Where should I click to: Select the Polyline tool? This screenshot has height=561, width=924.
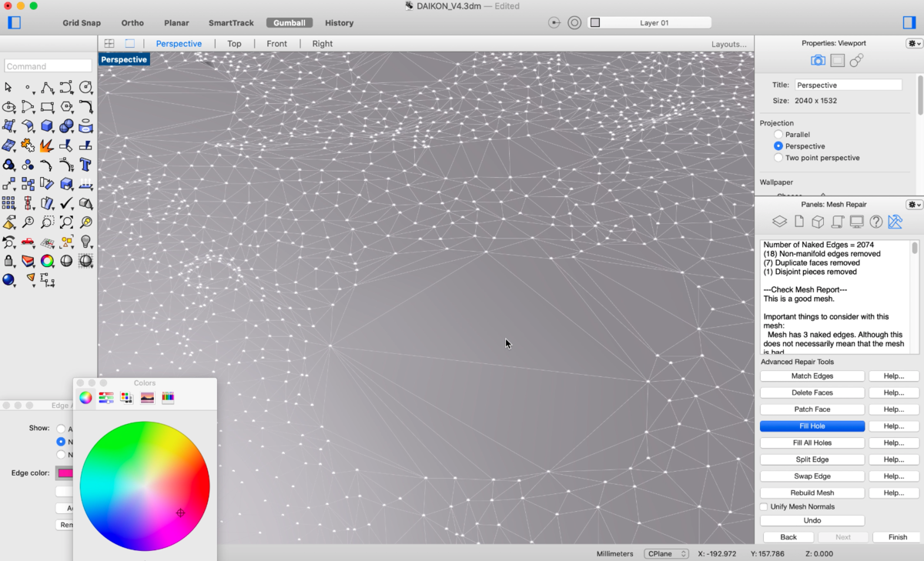pos(47,88)
